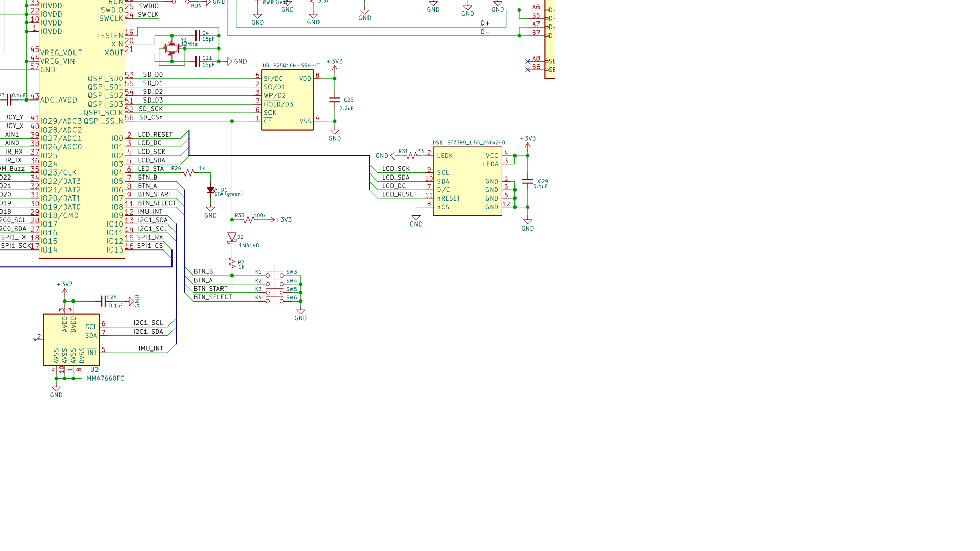Click the +3V3 power symbol above U9
Image resolution: width=980 pixels, height=551 pixels.
(335, 64)
